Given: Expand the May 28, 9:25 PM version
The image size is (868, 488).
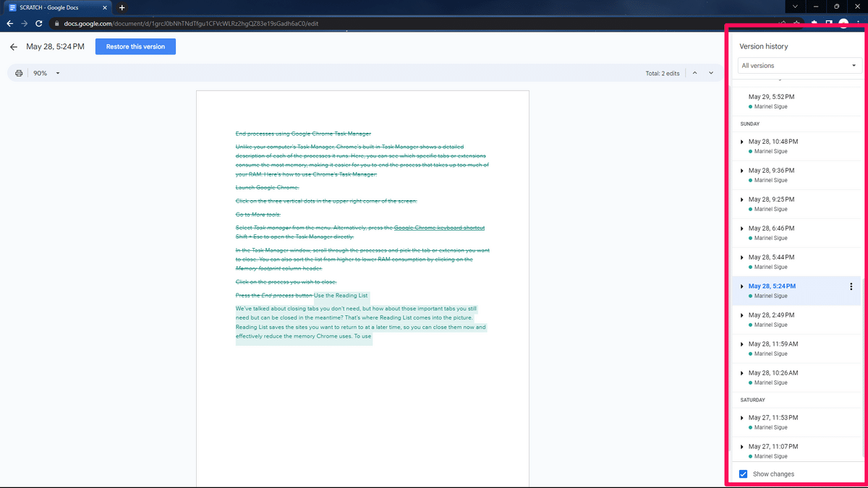Looking at the screenshot, I should (742, 200).
